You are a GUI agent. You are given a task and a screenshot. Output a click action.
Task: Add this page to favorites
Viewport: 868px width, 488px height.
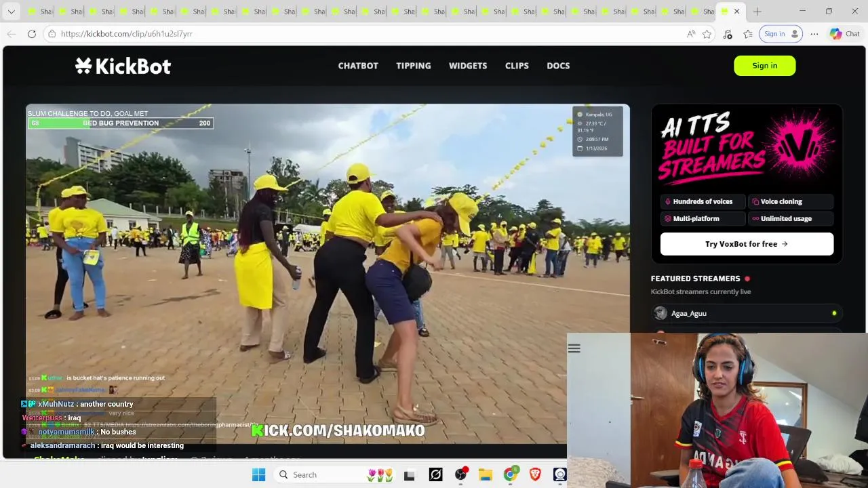[707, 34]
